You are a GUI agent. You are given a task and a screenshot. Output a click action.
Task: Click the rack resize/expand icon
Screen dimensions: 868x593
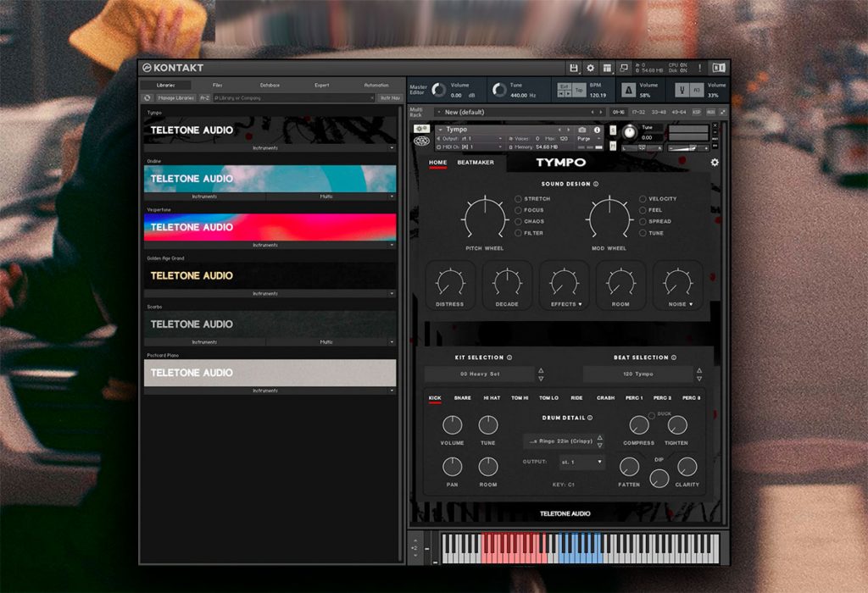coord(722,113)
